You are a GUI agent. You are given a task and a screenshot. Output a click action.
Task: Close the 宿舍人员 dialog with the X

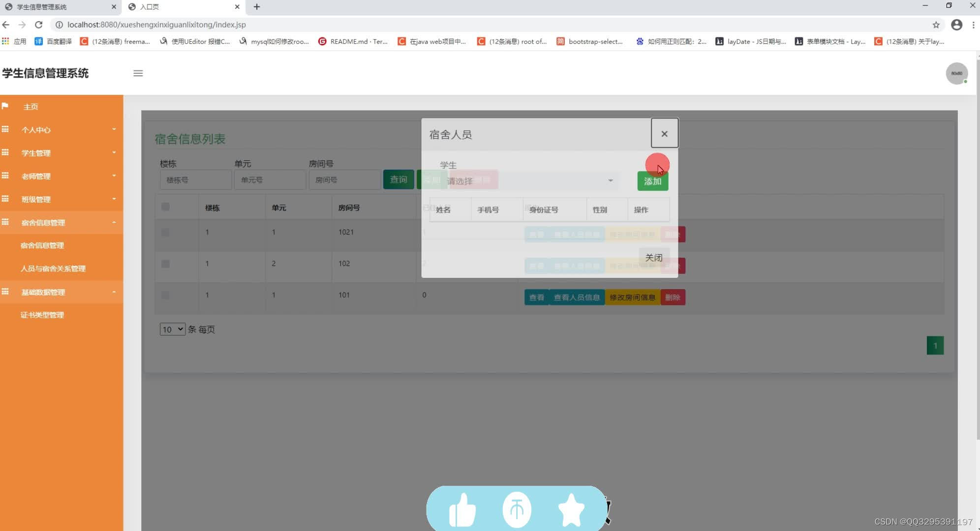[664, 133]
